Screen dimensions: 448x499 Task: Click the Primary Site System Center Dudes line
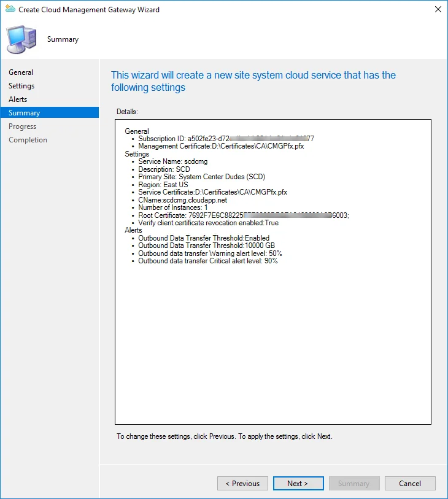[201, 177]
